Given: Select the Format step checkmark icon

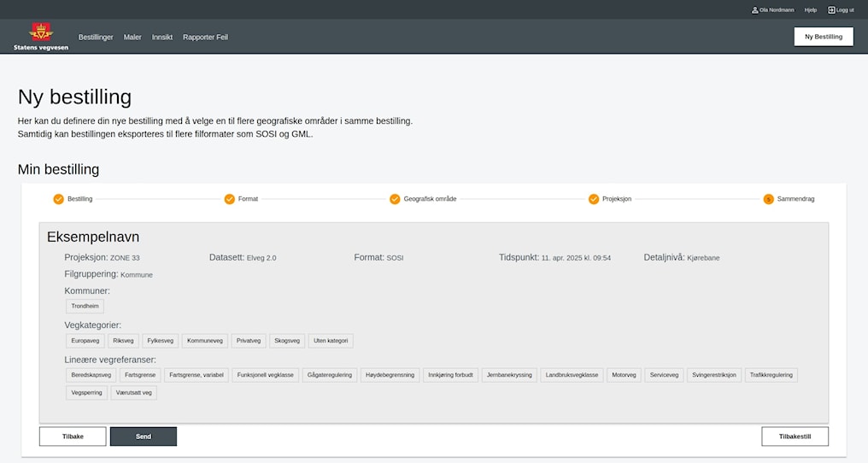Looking at the screenshot, I should pos(229,199).
